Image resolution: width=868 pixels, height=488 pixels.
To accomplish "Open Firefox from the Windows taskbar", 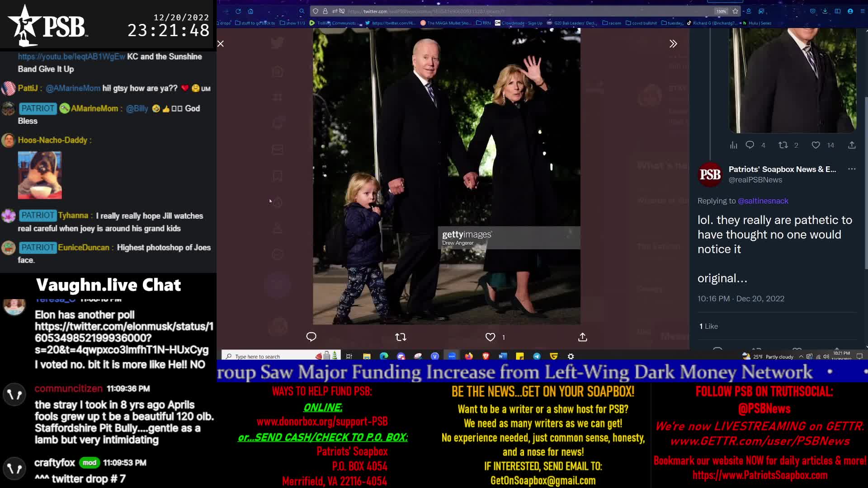I will (x=469, y=356).
